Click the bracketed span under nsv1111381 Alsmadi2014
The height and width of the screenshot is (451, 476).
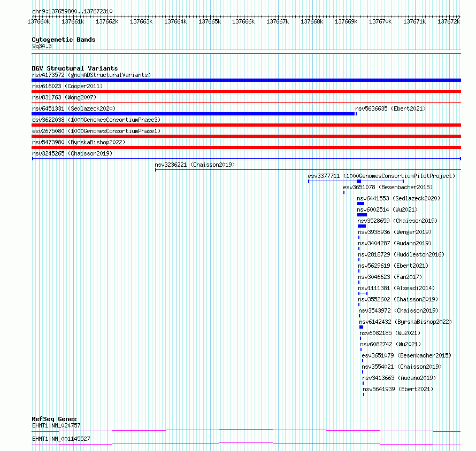363,293
